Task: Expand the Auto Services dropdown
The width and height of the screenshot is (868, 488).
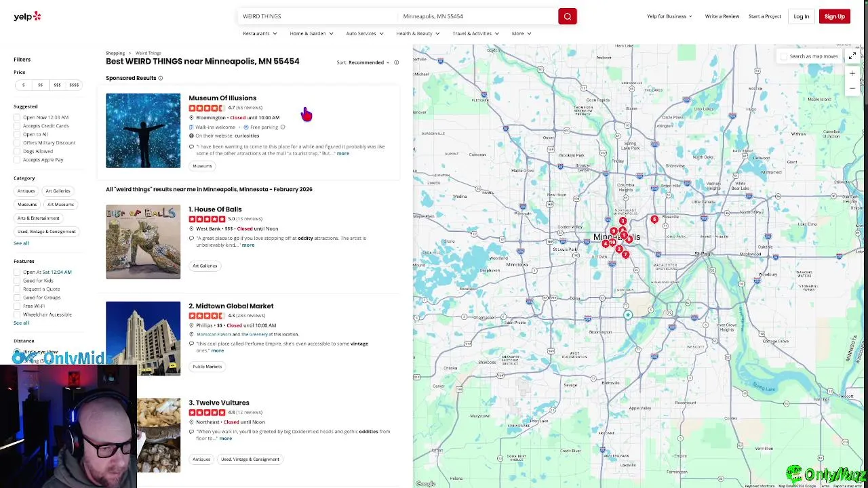Action: [365, 33]
